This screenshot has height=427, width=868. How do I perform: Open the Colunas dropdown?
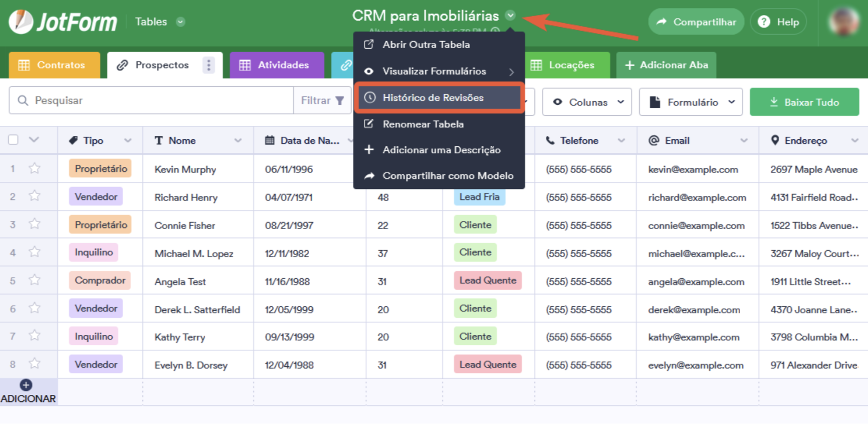(x=587, y=102)
